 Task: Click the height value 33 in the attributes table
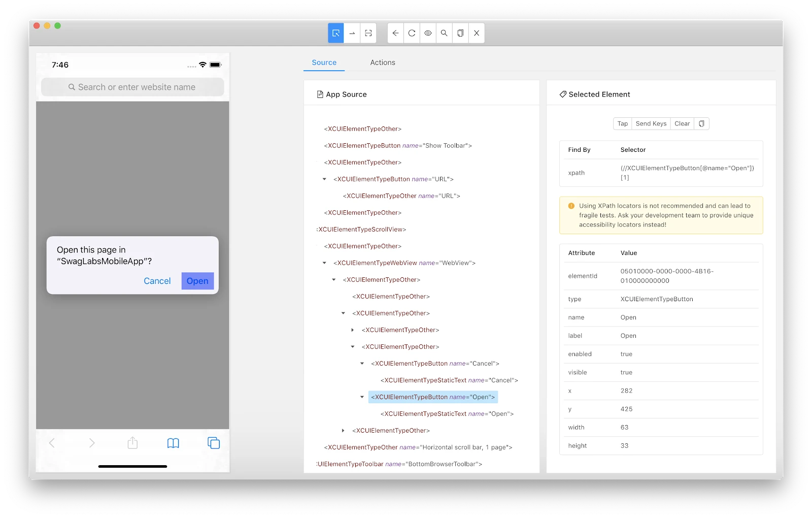[x=624, y=445]
